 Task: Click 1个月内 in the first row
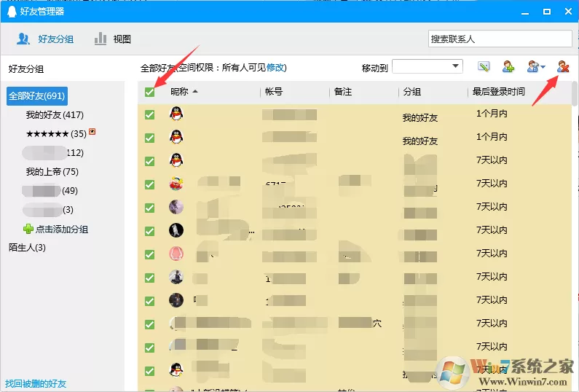[x=492, y=114]
